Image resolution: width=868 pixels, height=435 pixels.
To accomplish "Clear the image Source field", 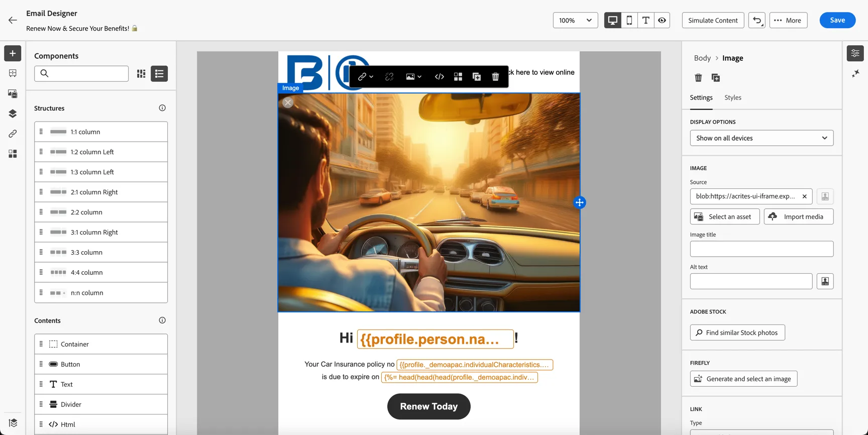I will tap(804, 196).
